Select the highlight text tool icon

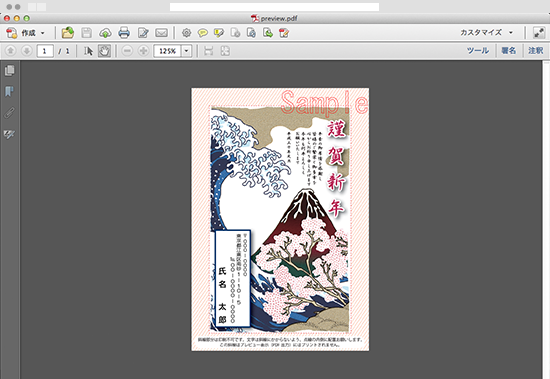[219, 33]
